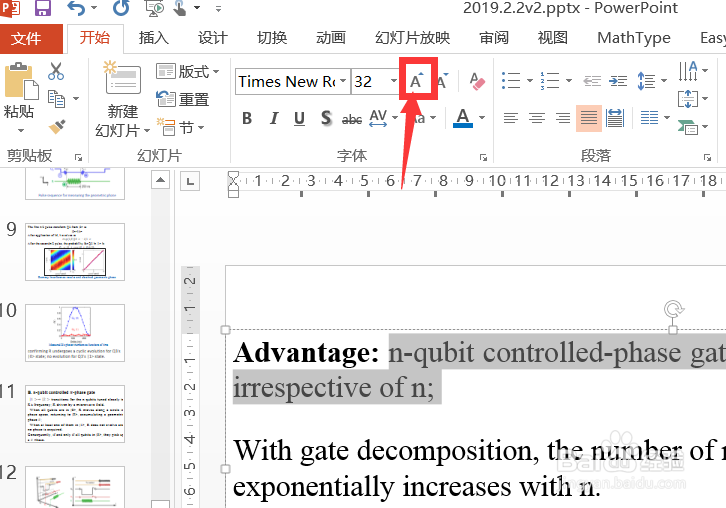This screenshot has width=726, height=508.
Task: Select align text right
Action: 563,118
